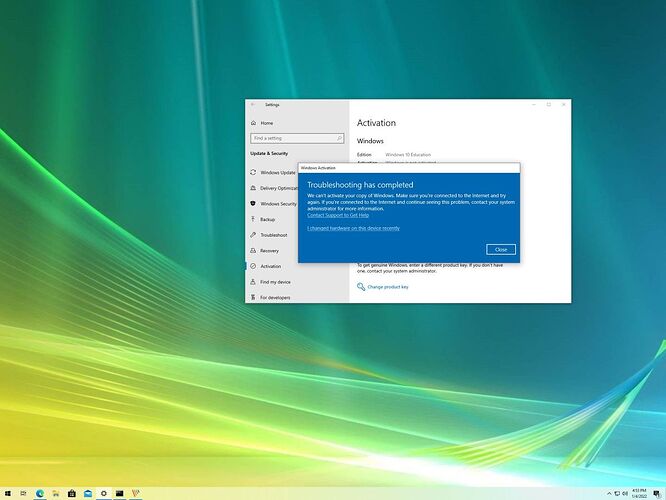
Task: Click the Find my device person icon
Action: pyautogui.click(x=253, y=282)
